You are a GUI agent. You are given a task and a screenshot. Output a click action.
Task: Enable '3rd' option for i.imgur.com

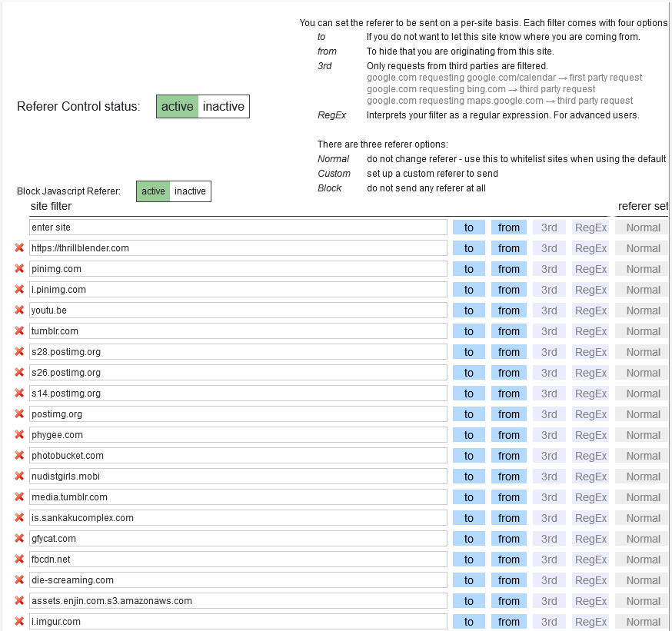coord(549,622)
